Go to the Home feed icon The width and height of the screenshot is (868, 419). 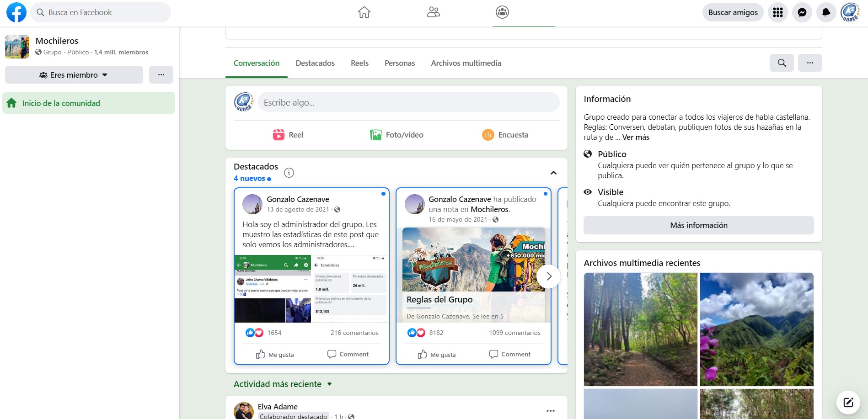click(x=364, y=12)
